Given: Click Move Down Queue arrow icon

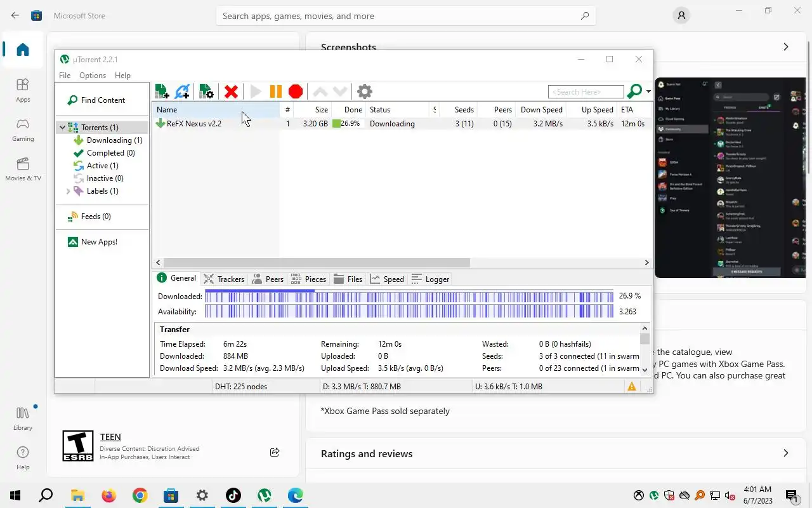Looking at the screenshot, I should (x=340, y=91).
